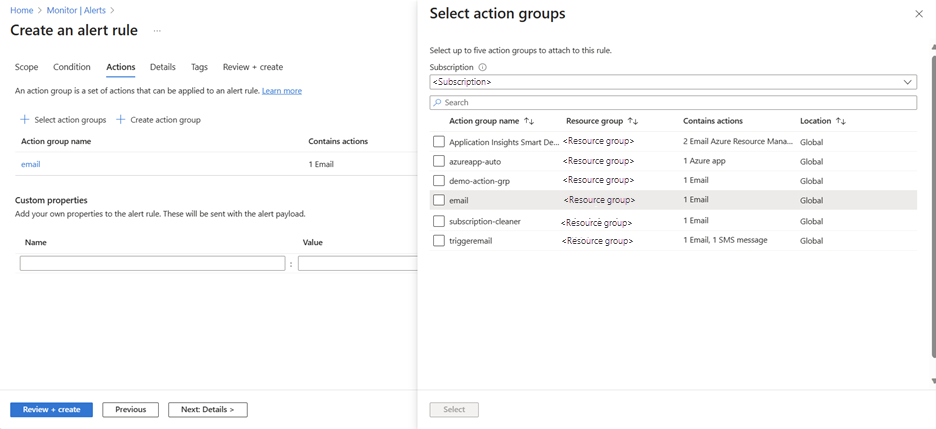Expand the Subscription dropdown
The width and height of the screenshot is (936, 429).
click(673, 82)
